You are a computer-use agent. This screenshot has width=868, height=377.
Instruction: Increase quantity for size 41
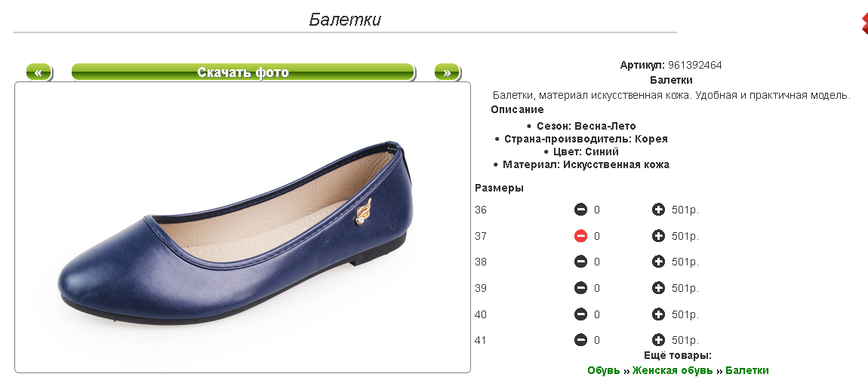[x=658, y=340]
